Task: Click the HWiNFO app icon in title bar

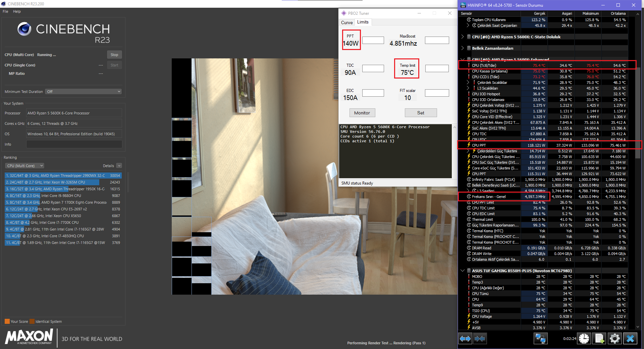Action: [463, 5]
